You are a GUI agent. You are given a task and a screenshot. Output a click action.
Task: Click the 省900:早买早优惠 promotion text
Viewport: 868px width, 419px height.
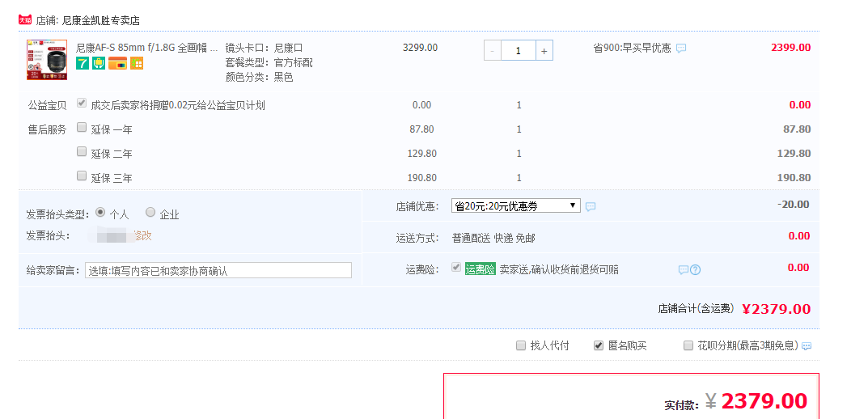tap(632, 49)
